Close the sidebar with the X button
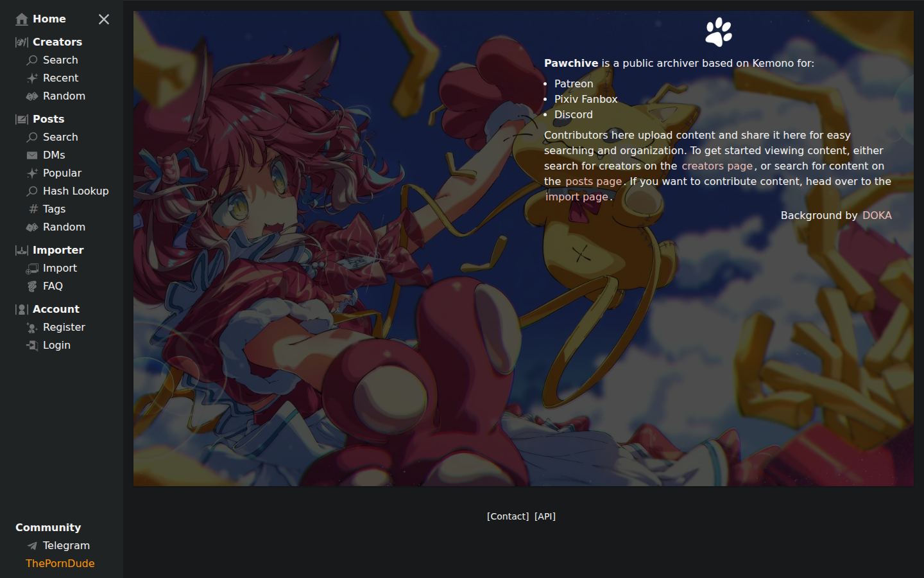The width and height of the screenshot is (924, 578). click(104, 19)
